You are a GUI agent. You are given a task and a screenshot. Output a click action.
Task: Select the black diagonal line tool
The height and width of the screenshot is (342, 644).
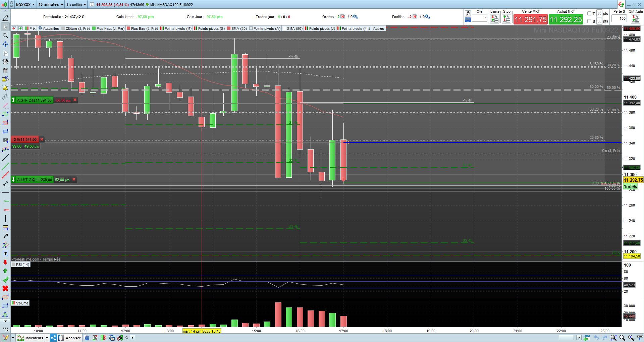coord(5,158)
